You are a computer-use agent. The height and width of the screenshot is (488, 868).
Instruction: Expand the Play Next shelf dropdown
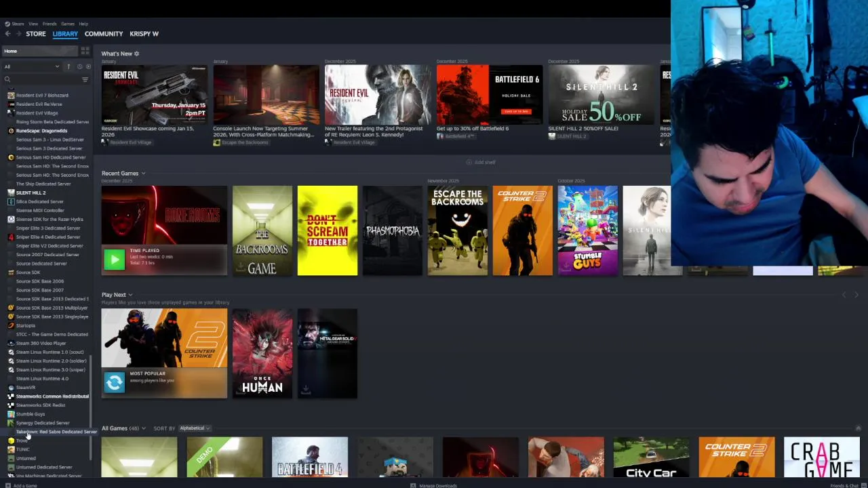point(130,295)
